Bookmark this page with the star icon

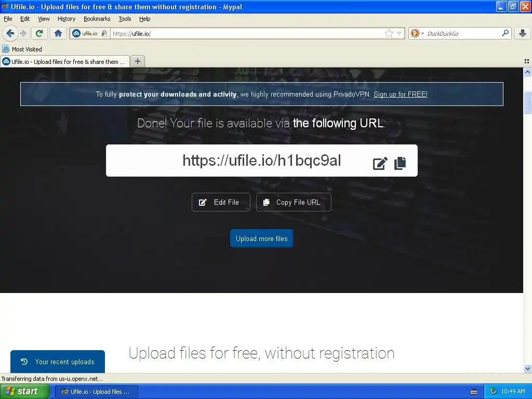(x=389, y=33)
